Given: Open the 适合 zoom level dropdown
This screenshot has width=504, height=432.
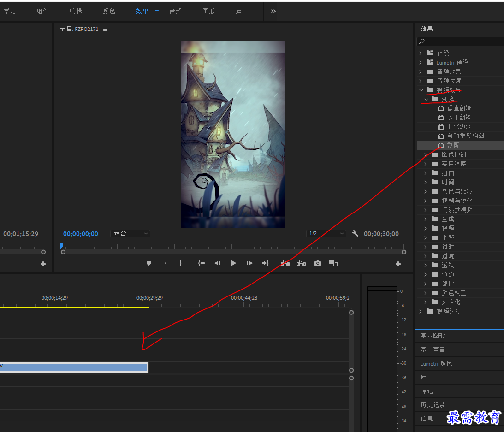Looking at the screenshot, I should [130, 234].
